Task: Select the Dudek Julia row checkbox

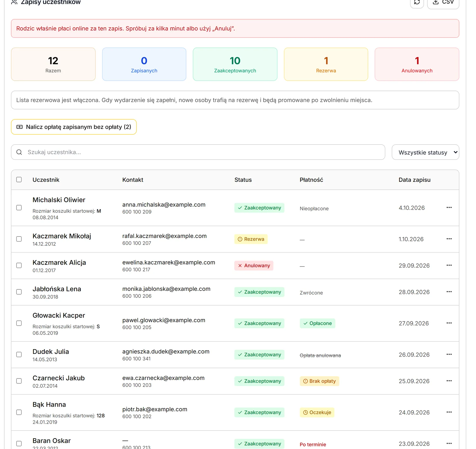Action: 19,354
